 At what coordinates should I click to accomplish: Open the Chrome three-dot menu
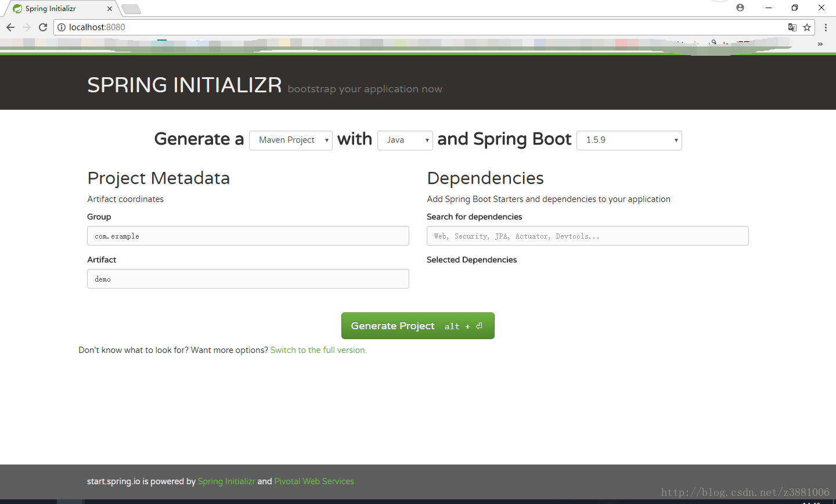click(826, 27)
